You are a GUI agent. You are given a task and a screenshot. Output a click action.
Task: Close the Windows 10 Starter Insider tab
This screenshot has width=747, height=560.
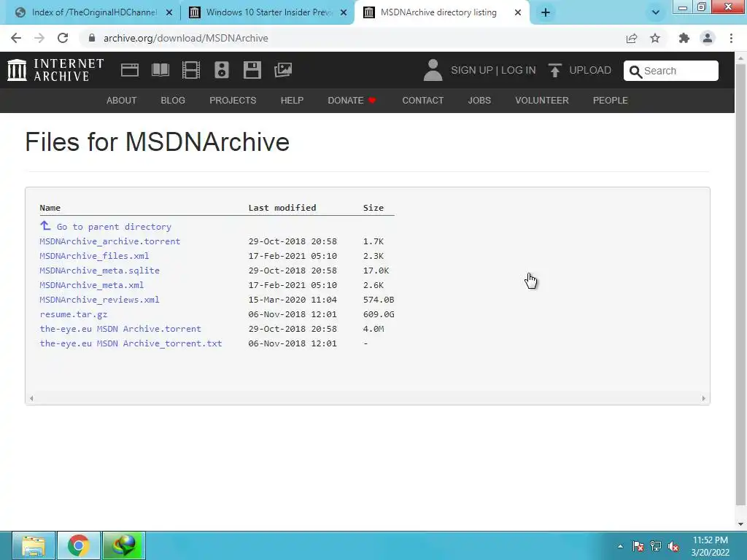[344, 12]
